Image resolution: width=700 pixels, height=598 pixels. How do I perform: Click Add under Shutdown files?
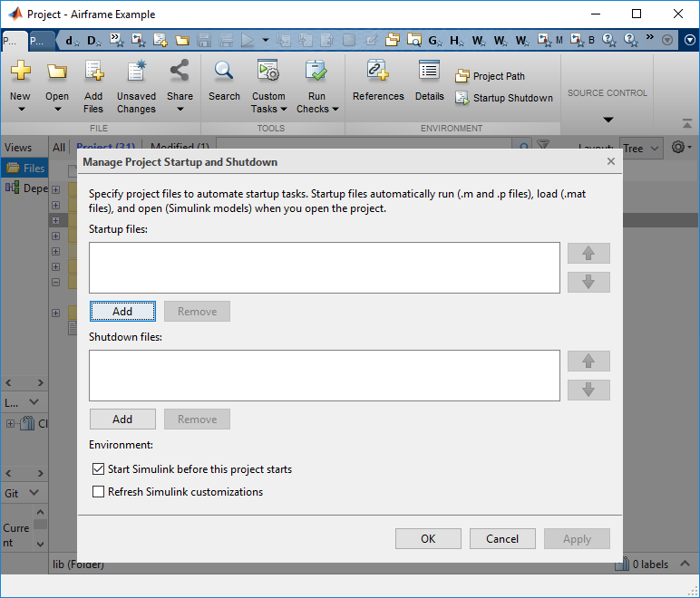point(122,420)
